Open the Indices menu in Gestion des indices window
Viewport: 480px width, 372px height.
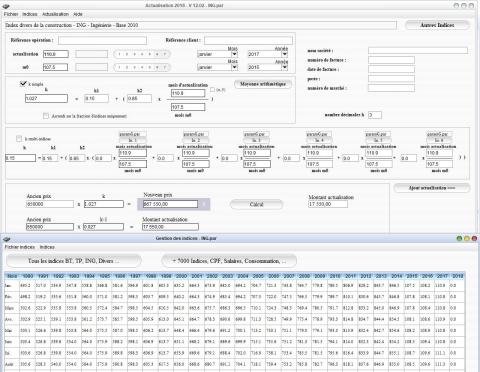(47, 247)
